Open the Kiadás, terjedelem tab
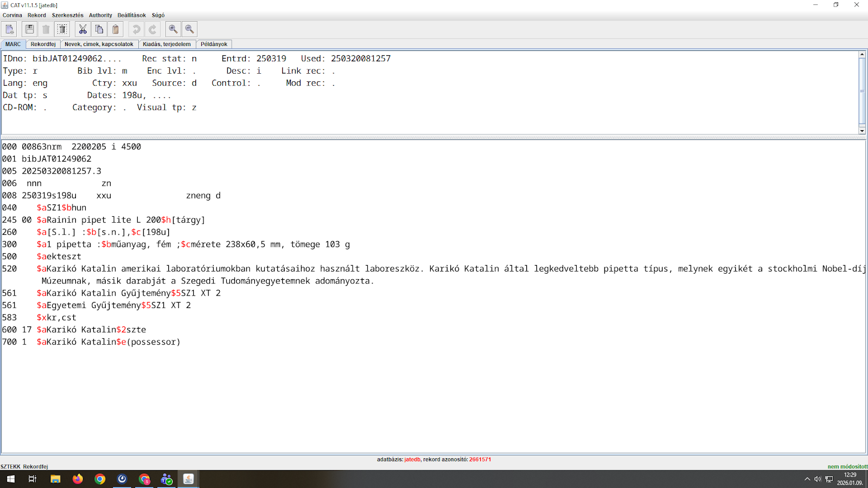This screenshot has height=488, width=868. pos(167,44)
